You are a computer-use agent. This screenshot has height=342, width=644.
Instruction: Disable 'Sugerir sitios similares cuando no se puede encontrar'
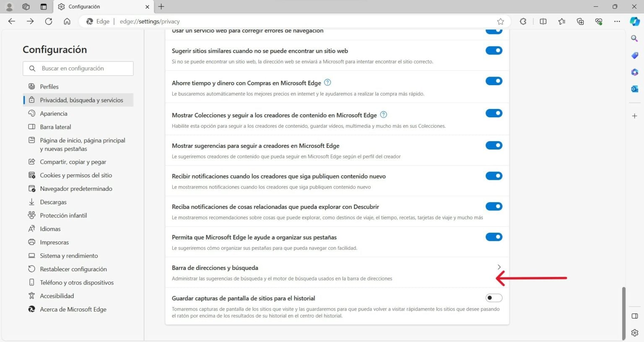point(494,50)
